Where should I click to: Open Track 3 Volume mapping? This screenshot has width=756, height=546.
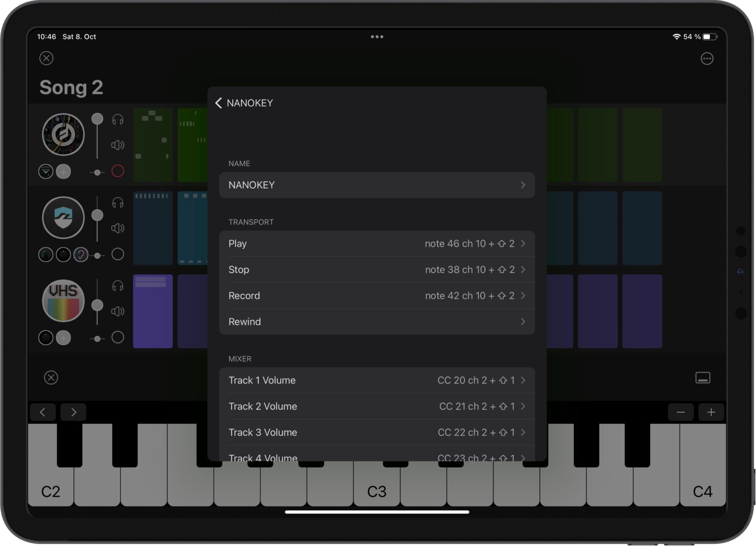click(x=377, y=432)
